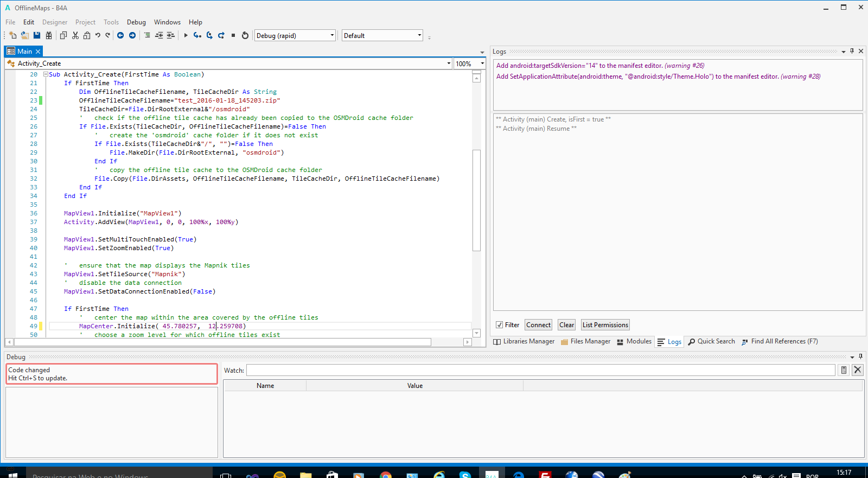Click the Run (play) toolbar icon
This screenshot has width=868, height=478.
(x=186, y=35)
